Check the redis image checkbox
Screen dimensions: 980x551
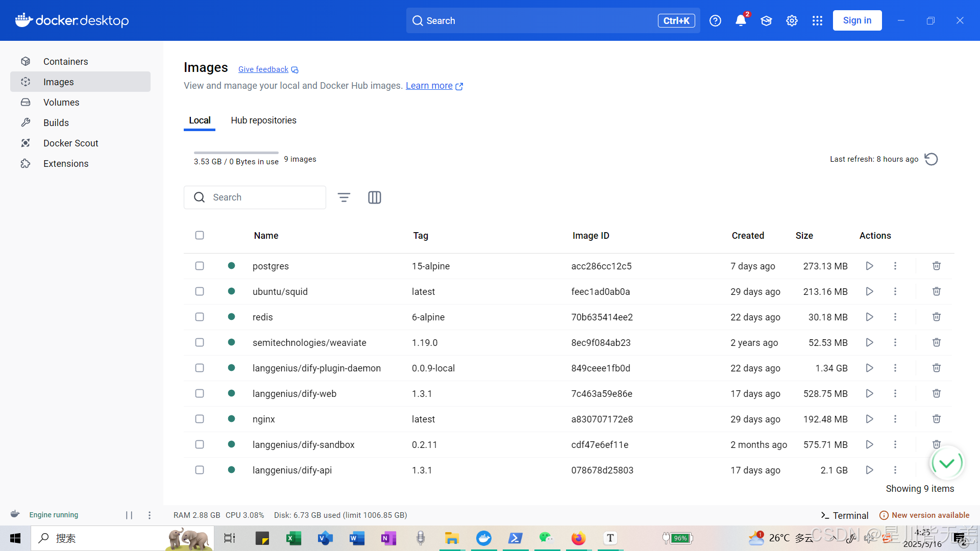coord(200,317)
